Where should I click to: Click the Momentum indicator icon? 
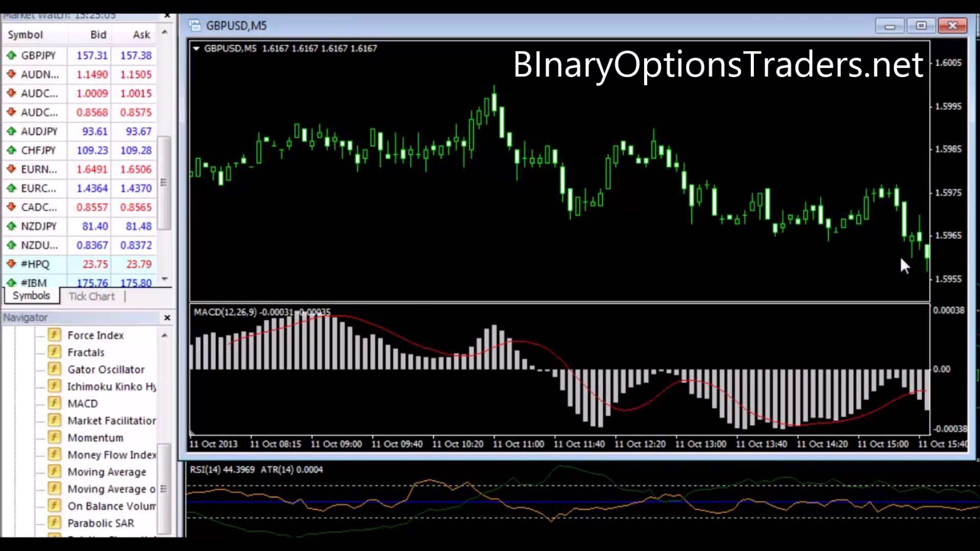(54, 437)
